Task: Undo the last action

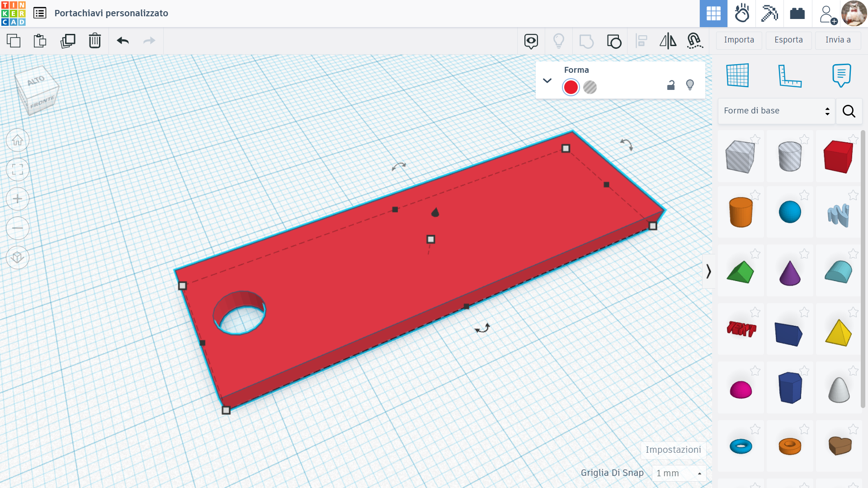Action: [x=123, y=41]
